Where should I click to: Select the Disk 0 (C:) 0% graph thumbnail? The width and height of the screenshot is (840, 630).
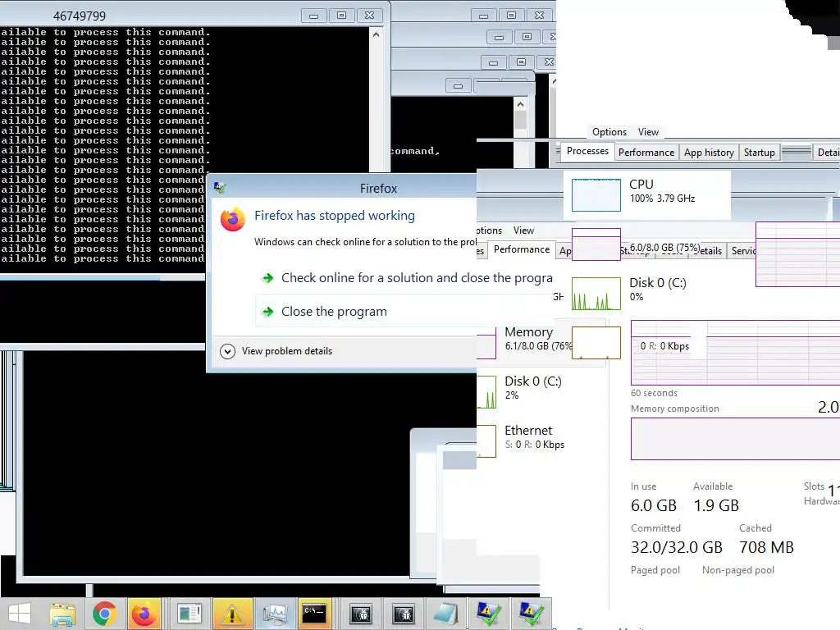596,294
